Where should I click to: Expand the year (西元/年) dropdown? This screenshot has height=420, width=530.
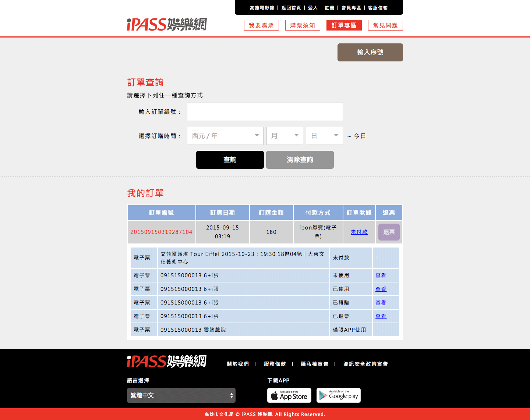(225, 136)
